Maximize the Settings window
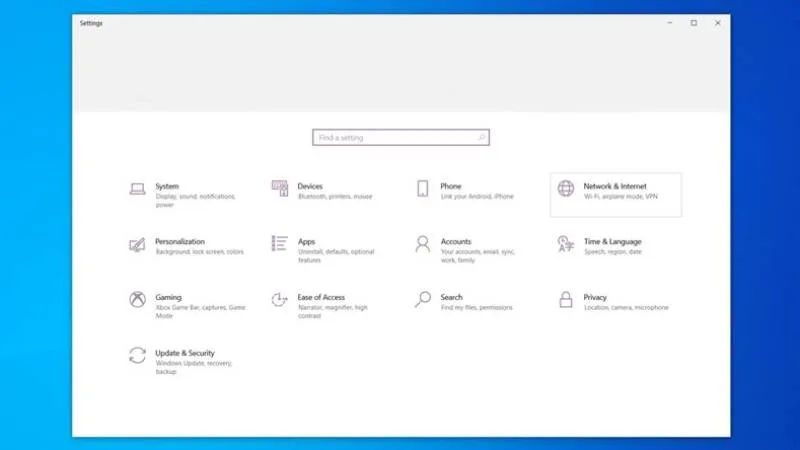 coord(693,23)
